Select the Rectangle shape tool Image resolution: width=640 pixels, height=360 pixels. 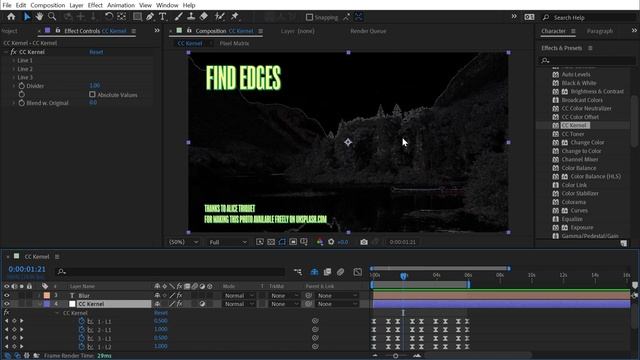coord(138,17)
